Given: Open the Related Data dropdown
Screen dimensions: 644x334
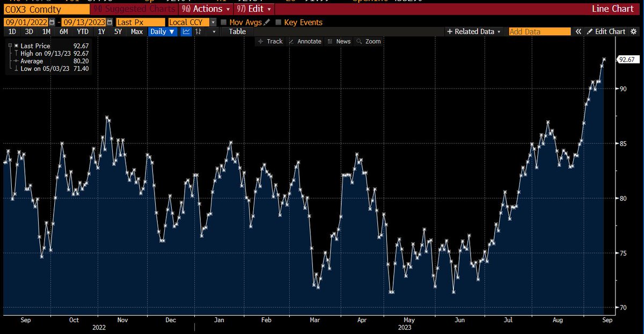Looking at the screenshot, I should pos(474,32).
